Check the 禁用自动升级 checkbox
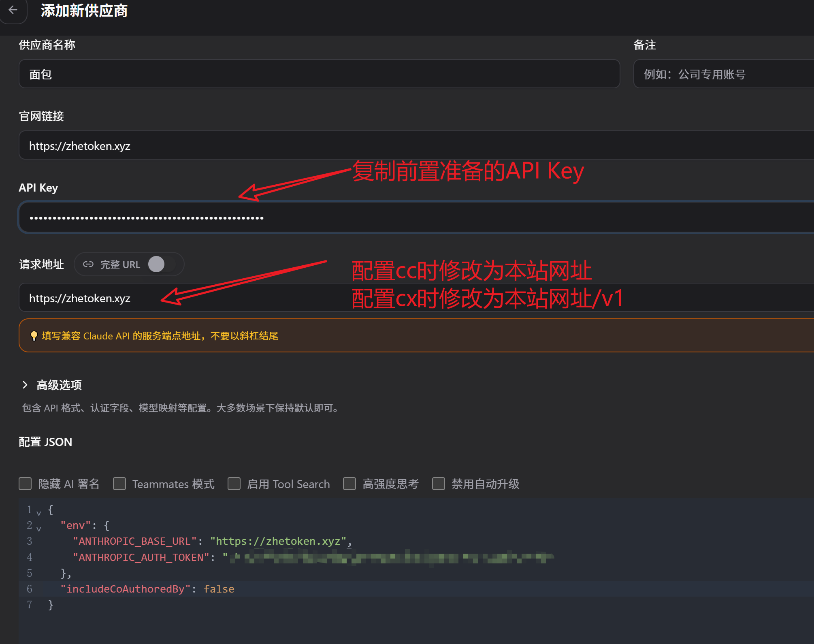 click(x=439, y=484)
